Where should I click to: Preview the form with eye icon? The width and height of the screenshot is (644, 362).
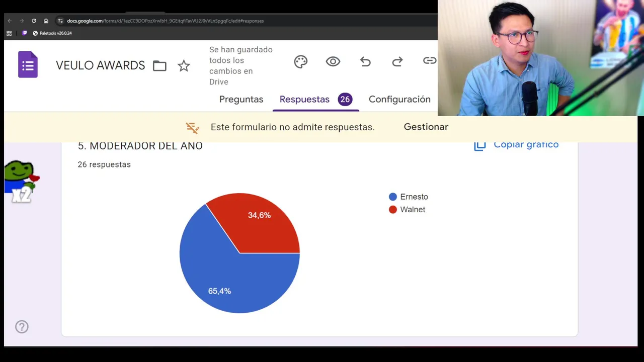[x=333, y=61]
